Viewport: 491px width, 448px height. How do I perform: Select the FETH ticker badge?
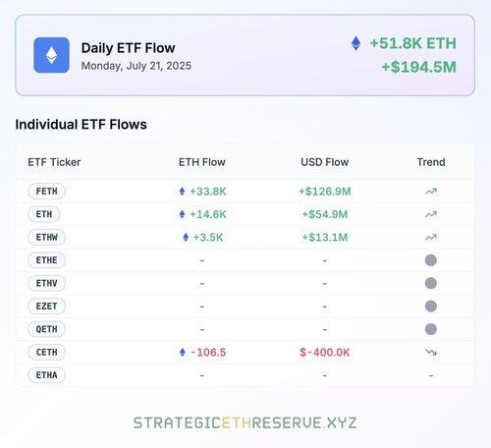pos(46,192)
